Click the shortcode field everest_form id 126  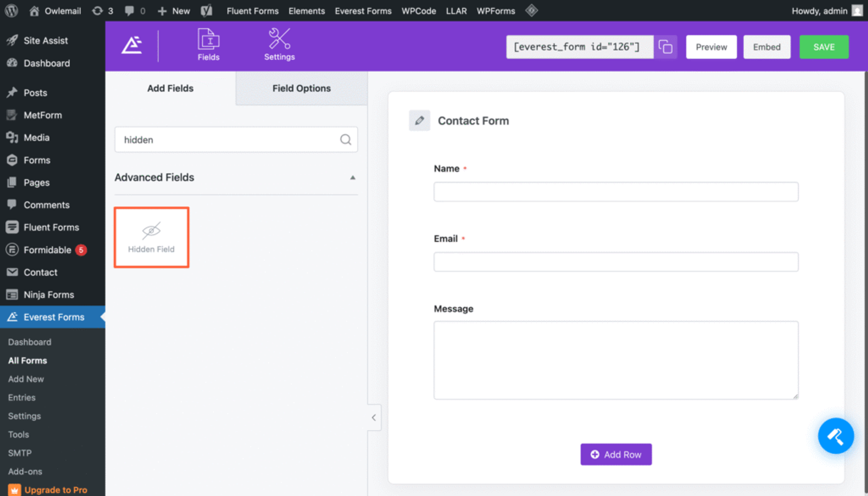[x=579, y=47]
